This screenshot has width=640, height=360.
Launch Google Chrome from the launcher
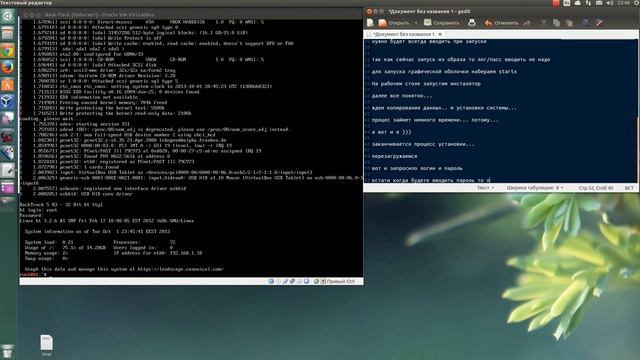tap(8, 51)
